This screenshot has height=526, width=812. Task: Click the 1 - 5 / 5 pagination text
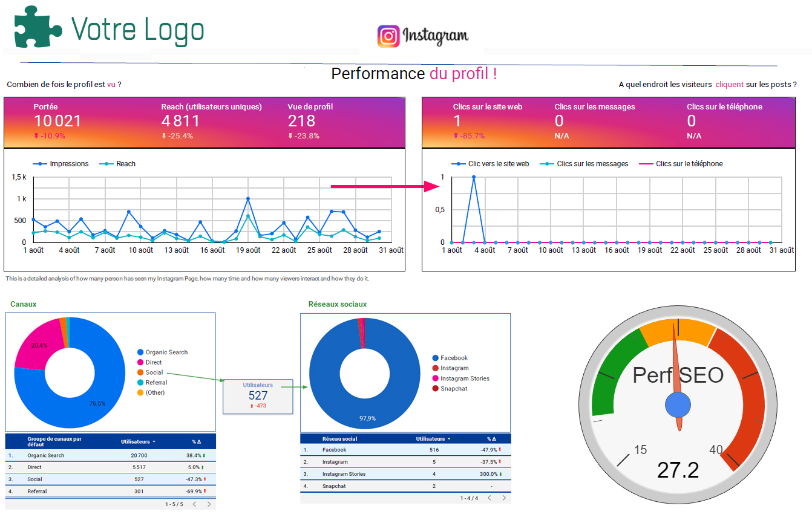tap(174, 504)
